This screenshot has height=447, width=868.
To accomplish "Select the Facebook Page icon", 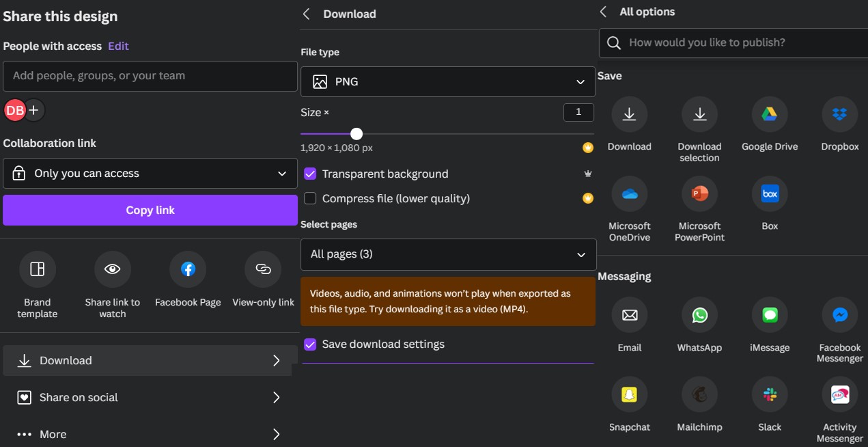I will point(188,269).
